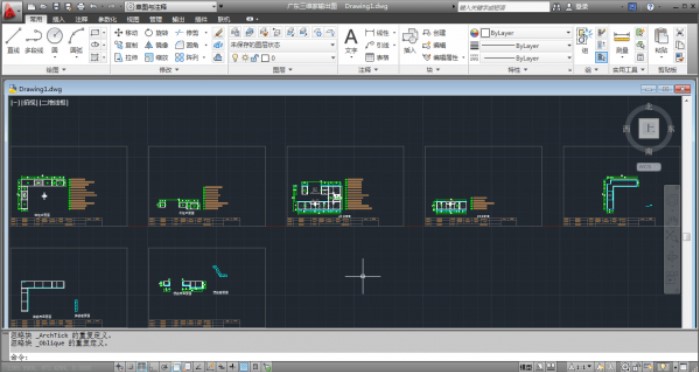The image size is (699, 372).
Task: Expand the Modify (修改) panel title
Action: click(x=169, y=70)
